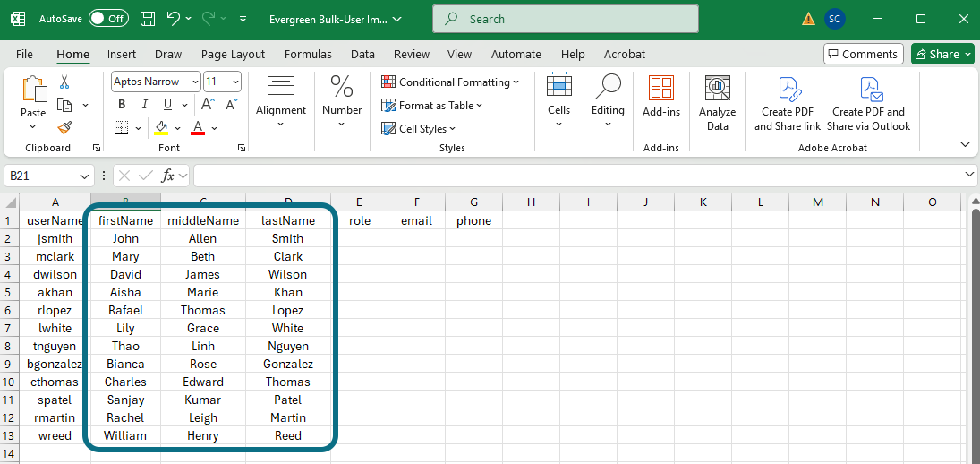980x464 pixels.
Task: Select cell containing Gonzalez
Action: point(288,364)
